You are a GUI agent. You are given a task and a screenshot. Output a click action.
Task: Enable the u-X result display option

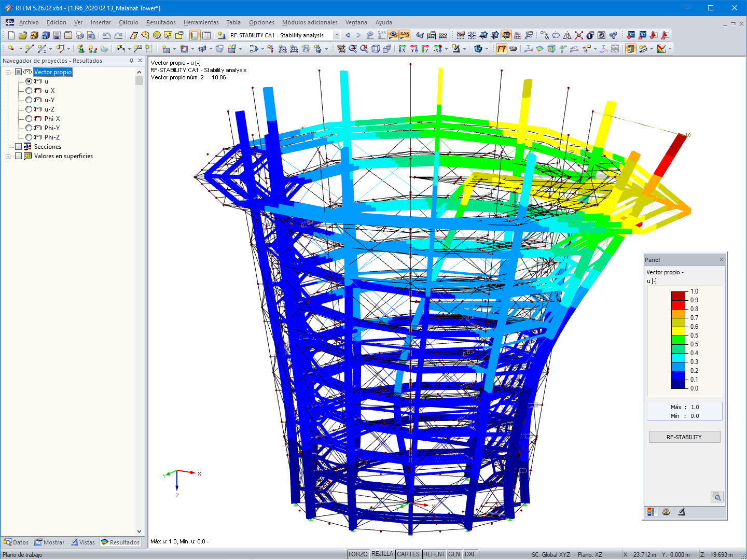29,90
